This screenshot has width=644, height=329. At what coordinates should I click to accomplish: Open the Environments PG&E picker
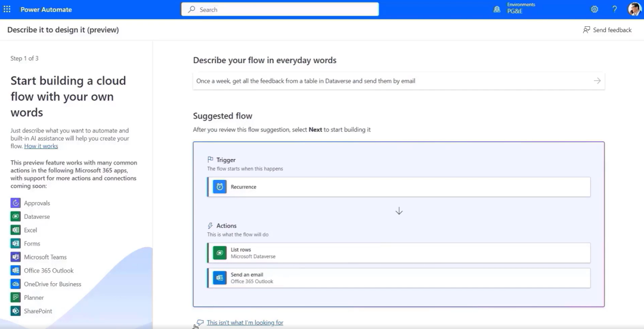click(514, 10)
